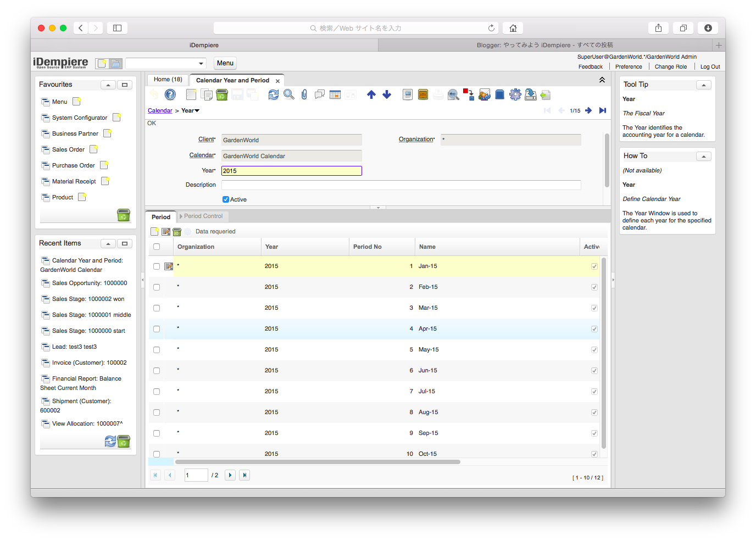This screenshot has width=756, height=541.
Task: Select the Mar-15 row checkbox
Action: [x=157, y=308]
